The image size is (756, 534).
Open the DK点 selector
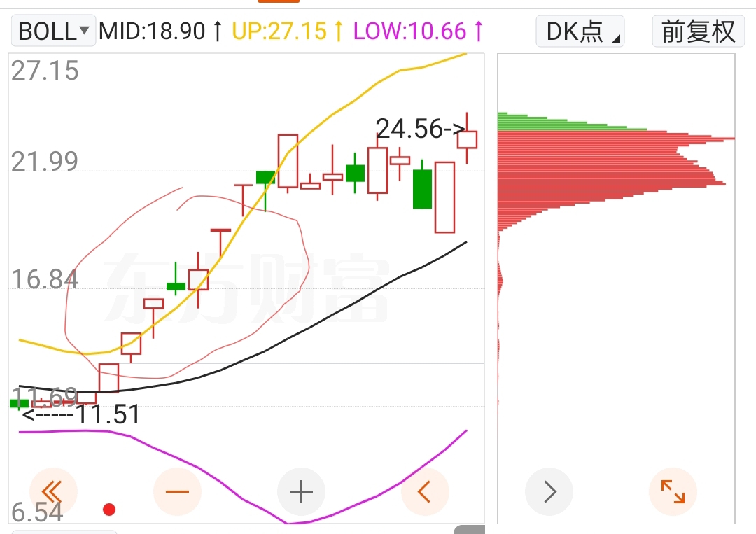[580, 31]
